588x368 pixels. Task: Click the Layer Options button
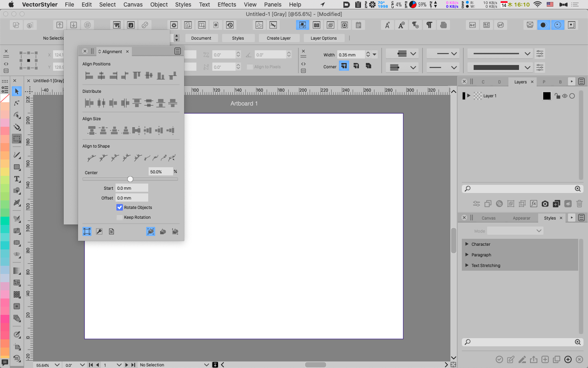click(x=323, y=38)
